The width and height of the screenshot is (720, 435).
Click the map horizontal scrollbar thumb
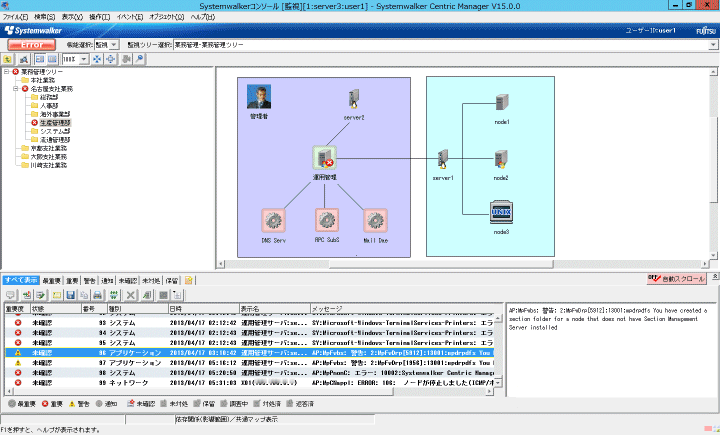tap(441, 264)
